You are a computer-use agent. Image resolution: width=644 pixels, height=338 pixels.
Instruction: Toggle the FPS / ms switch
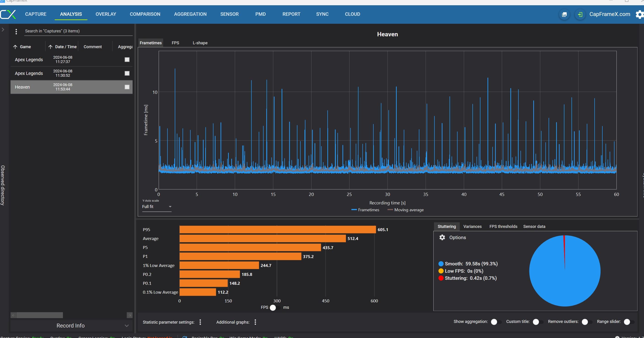275,308
